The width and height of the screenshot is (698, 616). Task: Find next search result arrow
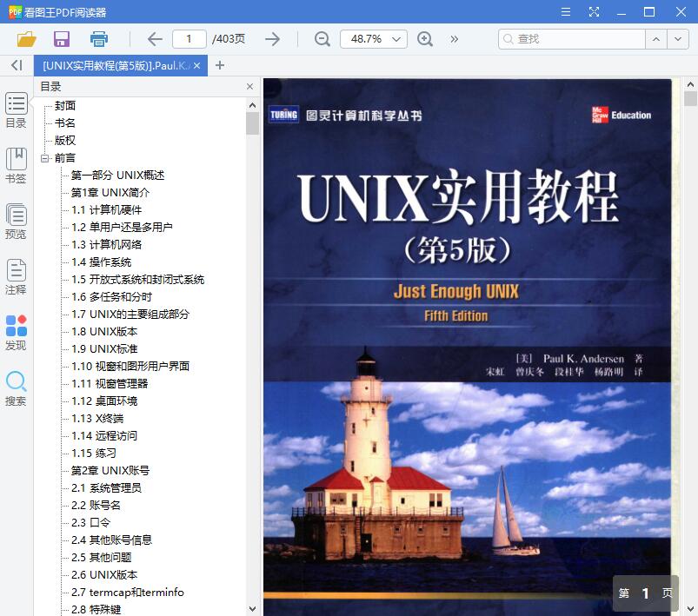(678, 39)
